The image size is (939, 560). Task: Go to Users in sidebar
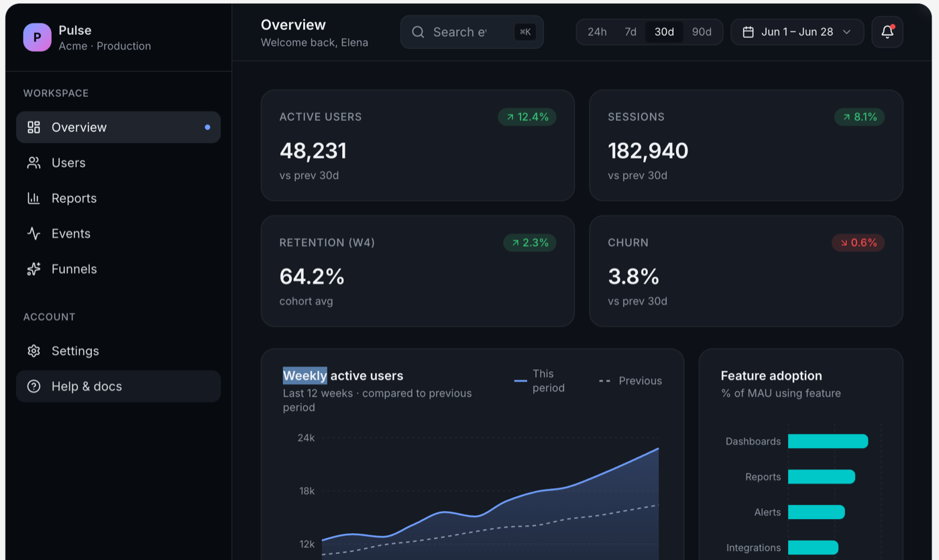(x=119, y=163)
